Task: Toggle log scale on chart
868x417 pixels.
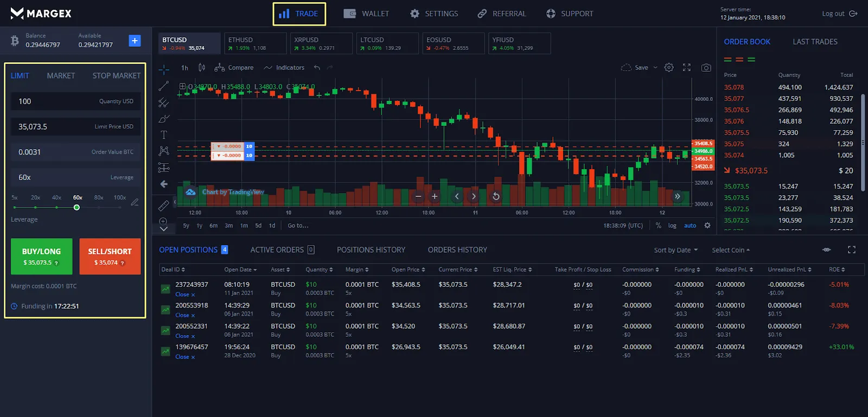Action: 672,226
